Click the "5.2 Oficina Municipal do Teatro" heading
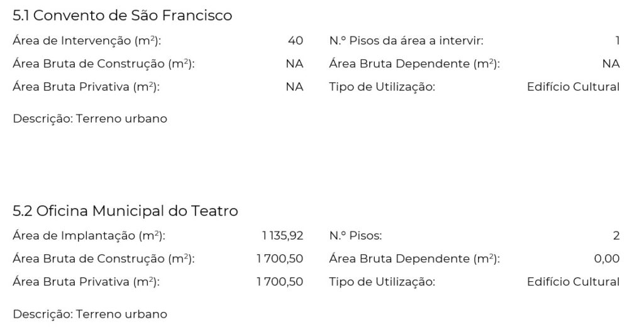 coord(125,211)
